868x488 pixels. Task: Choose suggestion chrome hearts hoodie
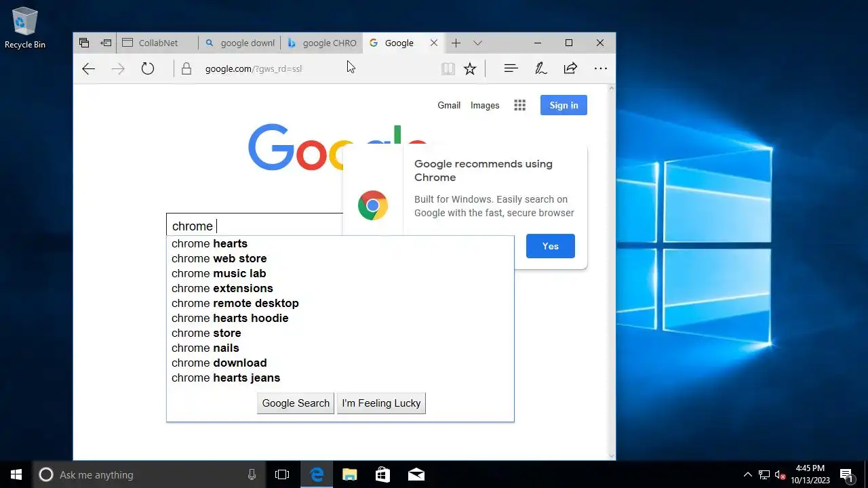(x=340, y=318)
